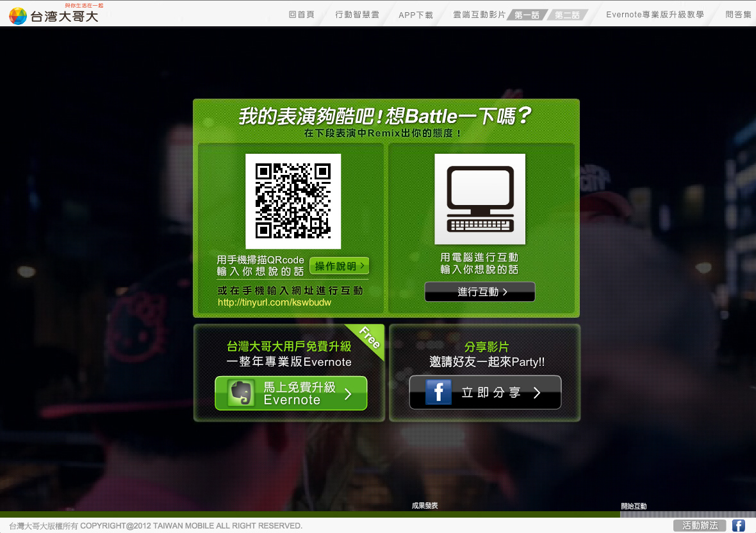Open the Facebook icon in the footer
This screenshot has width=756, height=533.
pyautogui.click(x=738, y=525)
